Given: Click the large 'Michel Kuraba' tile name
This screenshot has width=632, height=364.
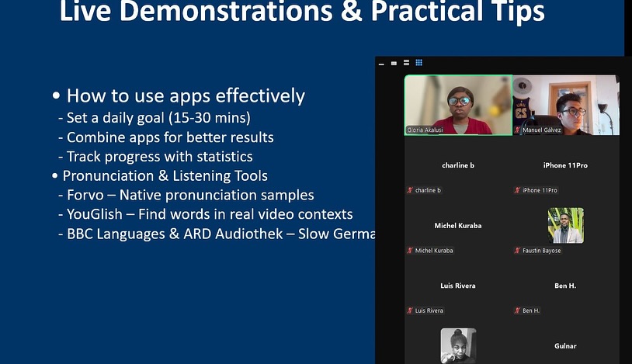Looking at the screenshot, I should coord(458,226).
